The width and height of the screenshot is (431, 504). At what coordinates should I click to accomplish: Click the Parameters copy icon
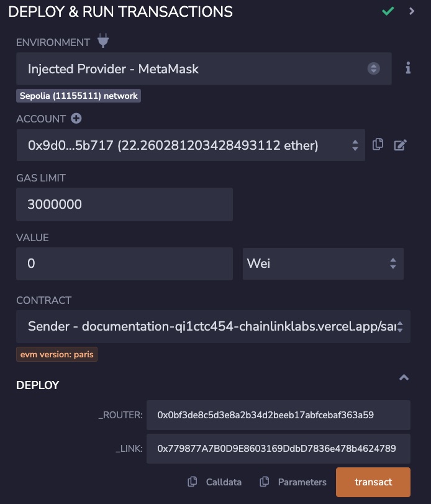tap(264, 482)
